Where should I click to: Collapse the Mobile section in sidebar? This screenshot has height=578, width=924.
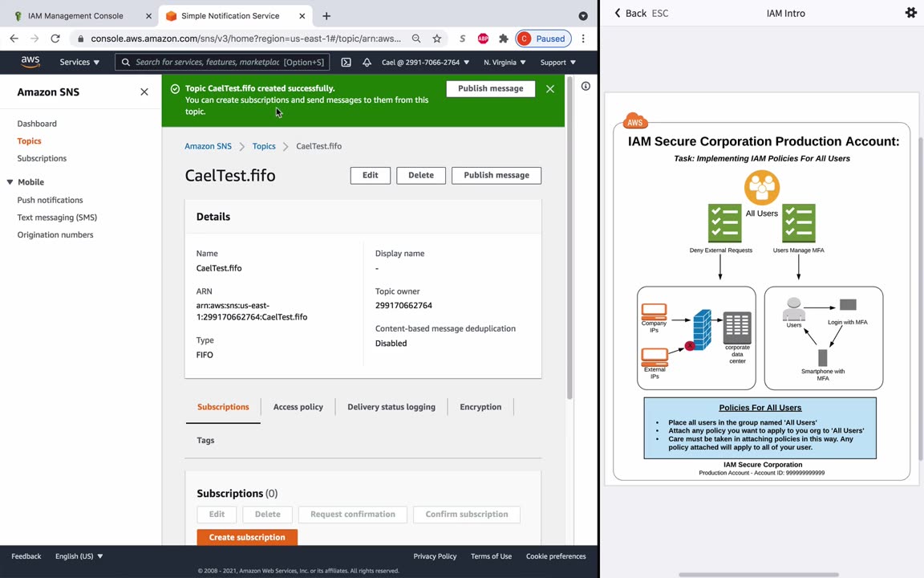coord(10,182)
